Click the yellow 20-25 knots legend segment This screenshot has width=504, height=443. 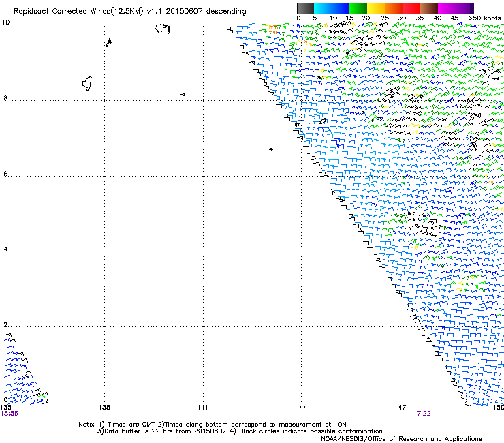pos(376,8)
